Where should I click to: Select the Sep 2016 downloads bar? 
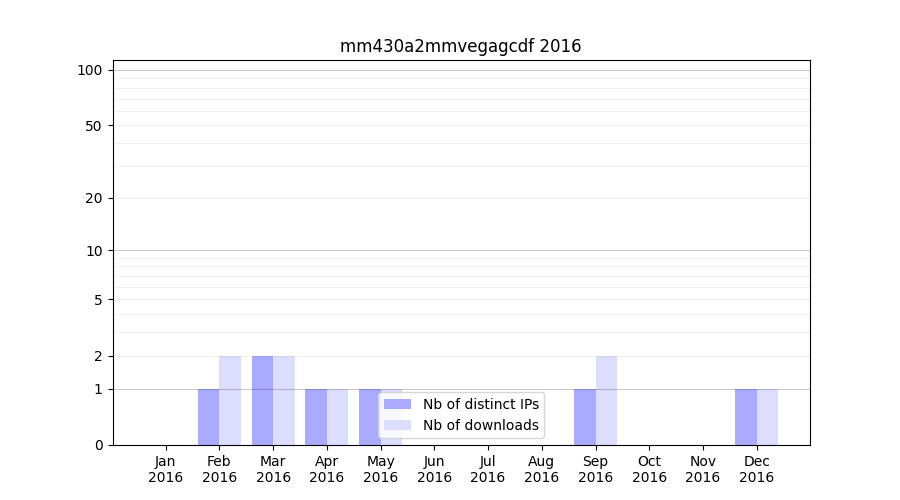tap(606, 400)
